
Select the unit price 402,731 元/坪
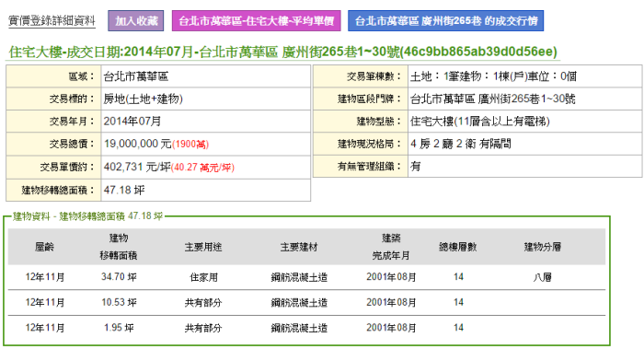click(137, 167)
